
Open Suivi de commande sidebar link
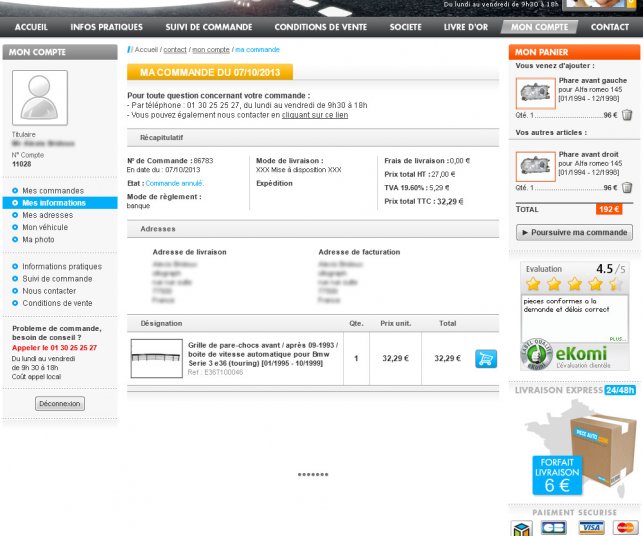(57, 279)
